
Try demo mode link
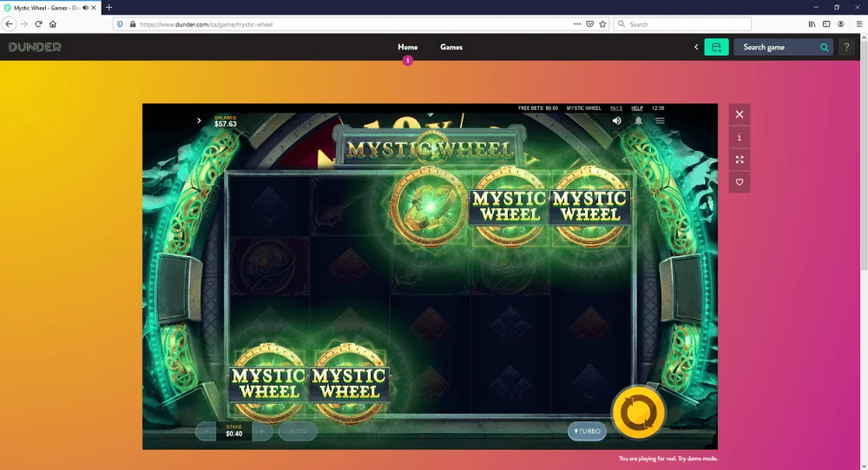click(x=698, y=459)
